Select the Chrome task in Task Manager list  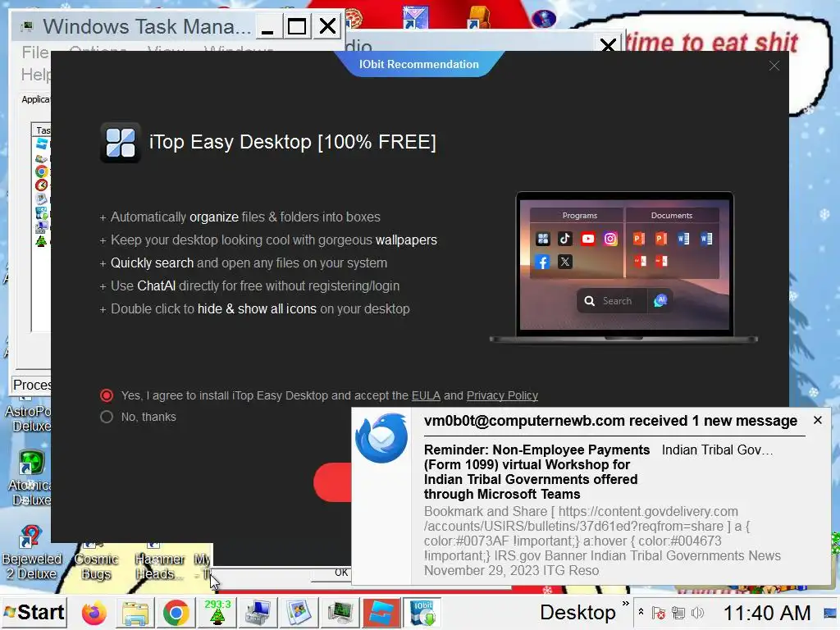coord(42,171)
